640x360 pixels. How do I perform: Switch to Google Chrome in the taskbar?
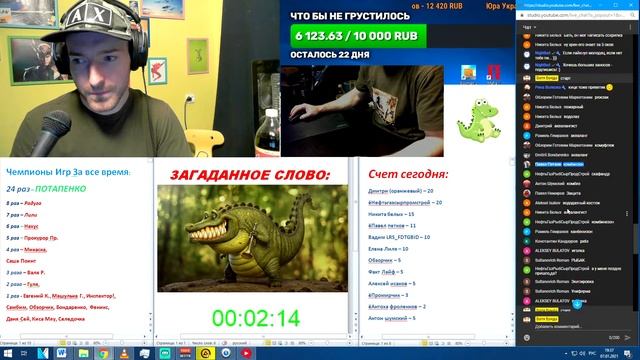coord(103,353)
